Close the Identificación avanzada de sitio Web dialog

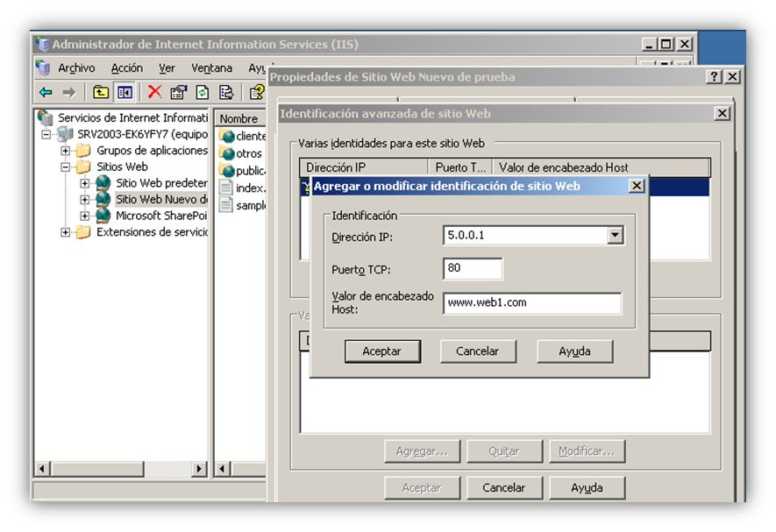722,113
